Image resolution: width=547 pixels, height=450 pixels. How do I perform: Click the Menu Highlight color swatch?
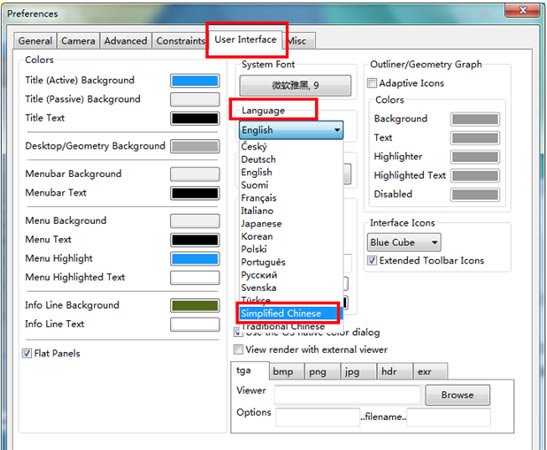[x=195, y=259]
